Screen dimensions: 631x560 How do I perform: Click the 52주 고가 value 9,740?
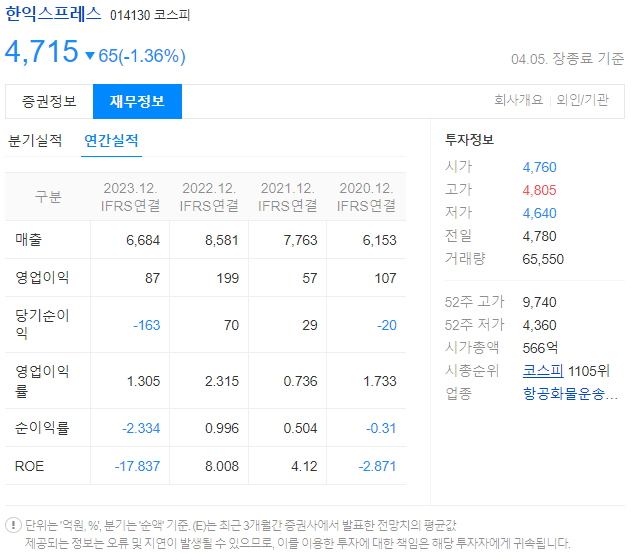[x=539, y=302]
